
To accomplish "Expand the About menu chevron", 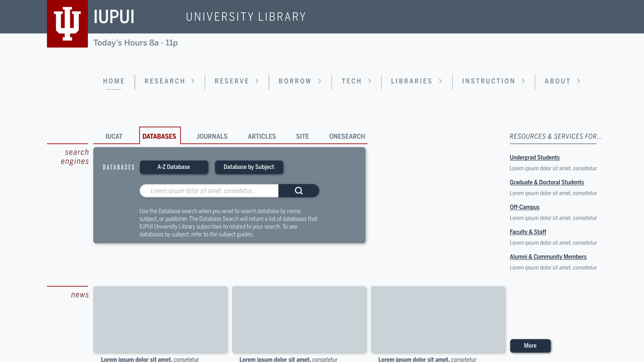I will click(579, 81).
